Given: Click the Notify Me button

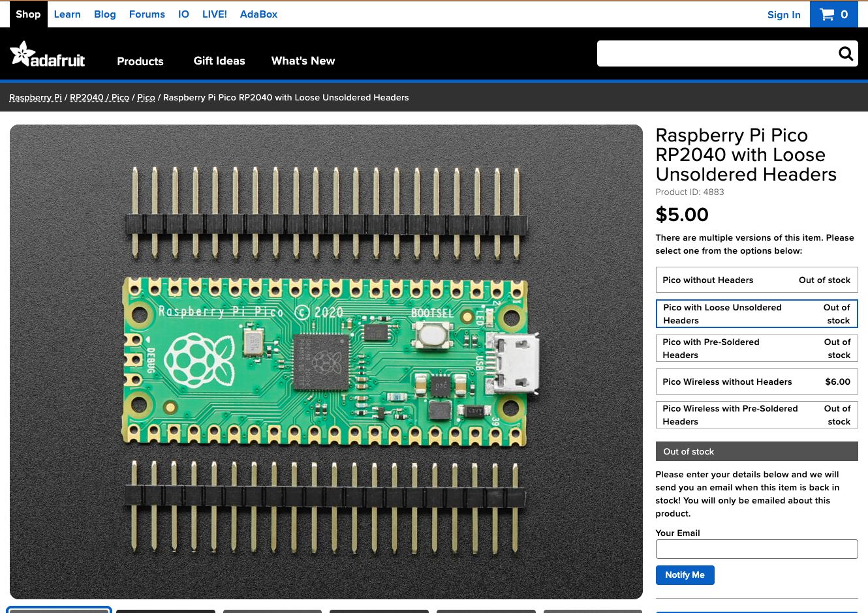Looking at the screenshot, I should (x=685, y=575).
